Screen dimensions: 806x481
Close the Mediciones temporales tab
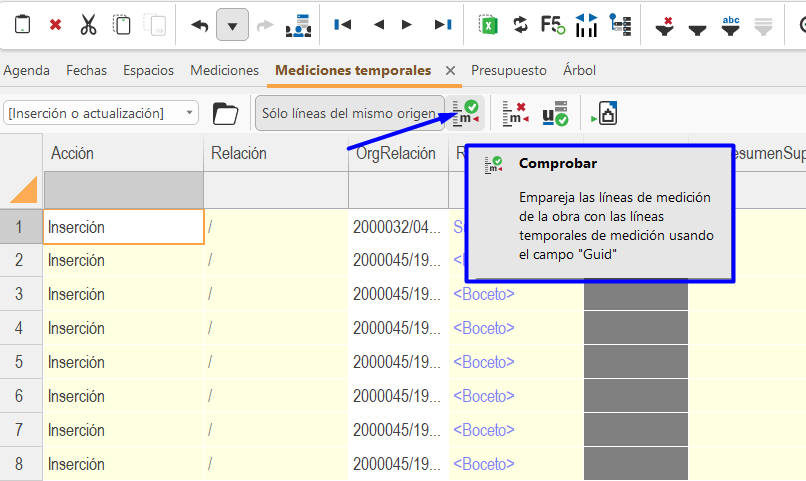[450, 70]
